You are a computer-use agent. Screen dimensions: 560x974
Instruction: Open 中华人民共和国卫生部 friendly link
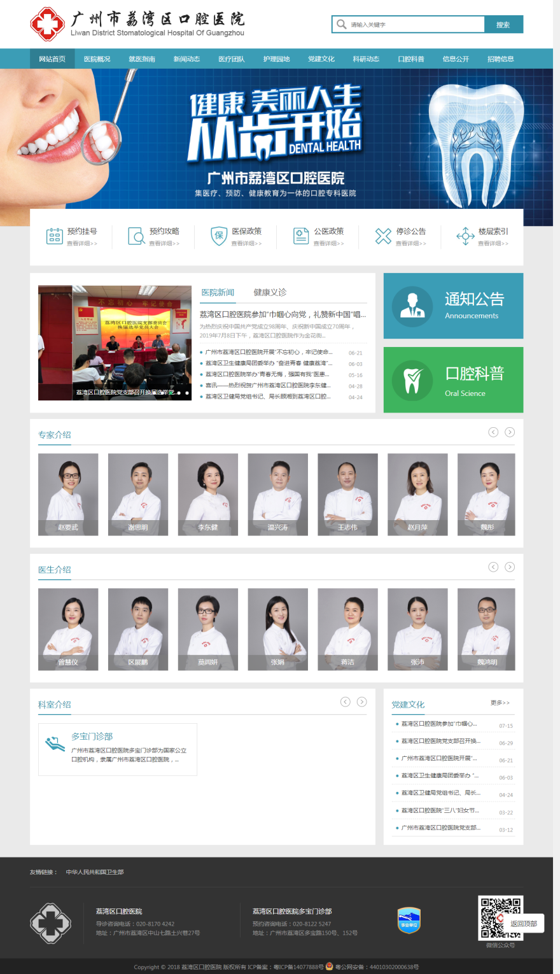pyautogui.click(x=95, y=872)
